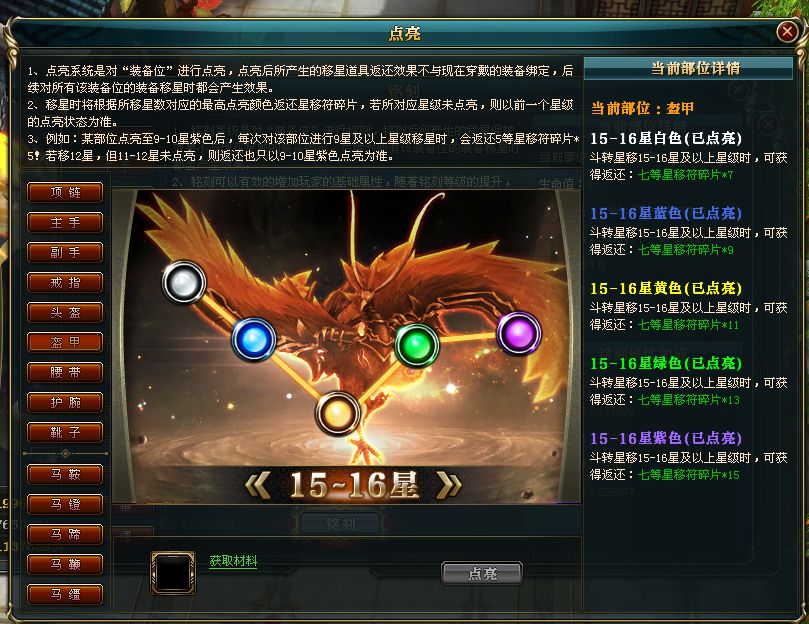Select the green orb node
This screenshot has height=624, width=809.
tap(417, 345)
